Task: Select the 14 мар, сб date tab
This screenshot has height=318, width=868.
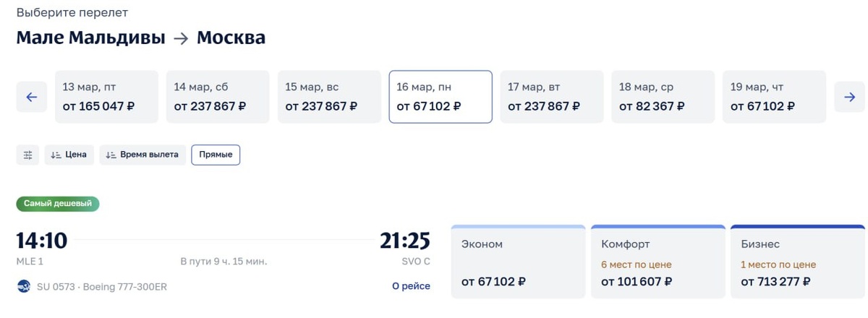Action: point(218,97)
